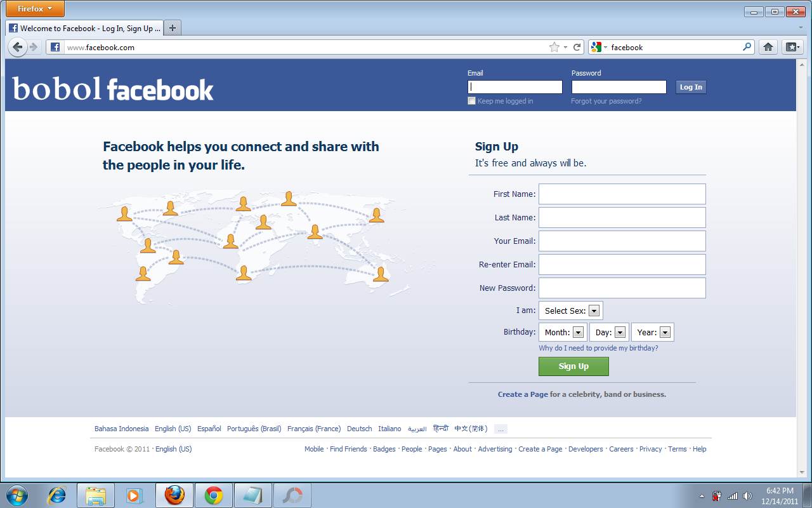812x508 pixels.
Task: Click the header Email input field
Action: [515, 87]
